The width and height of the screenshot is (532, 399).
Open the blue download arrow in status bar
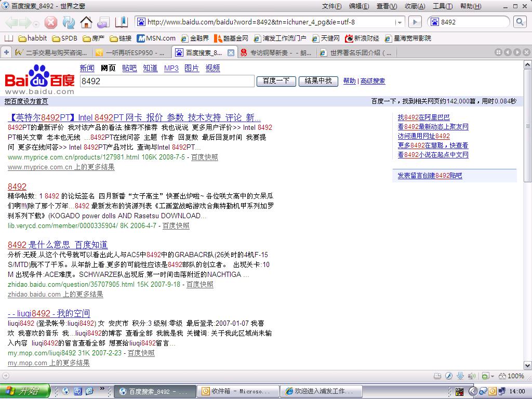click(460, 376)
